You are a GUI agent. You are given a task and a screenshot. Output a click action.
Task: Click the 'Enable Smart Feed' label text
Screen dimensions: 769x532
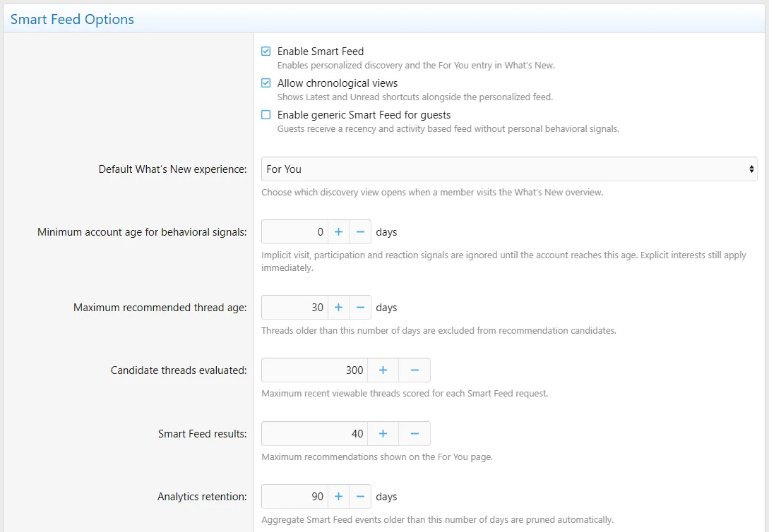pyautogui.click(x=321, y=52)
